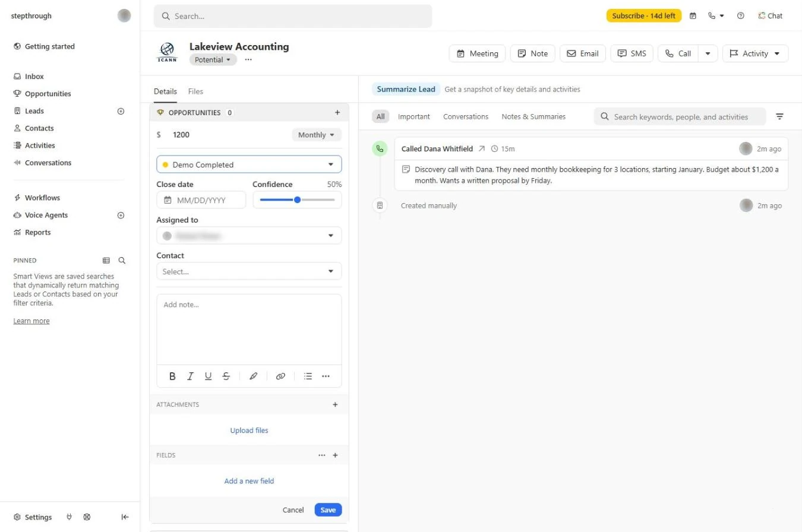Select the Important activity filter tab
The width and height of the screenshot is (802, 532).
(x=414, y=116)
